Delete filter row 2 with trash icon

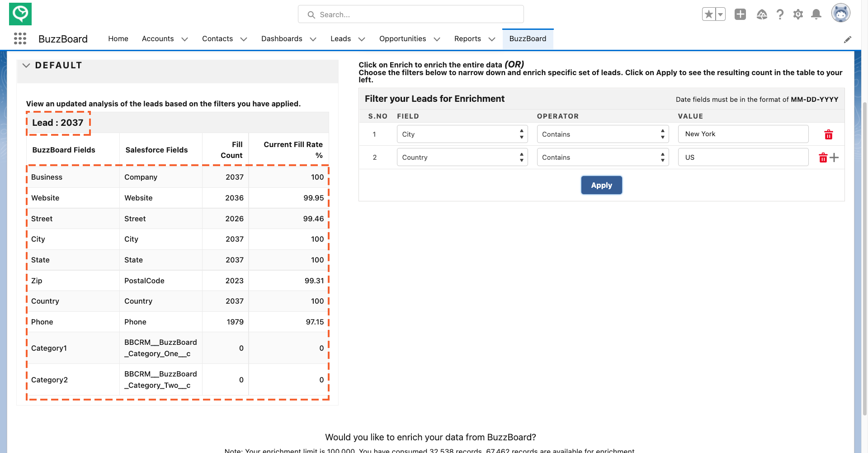(x=823, y=157)
